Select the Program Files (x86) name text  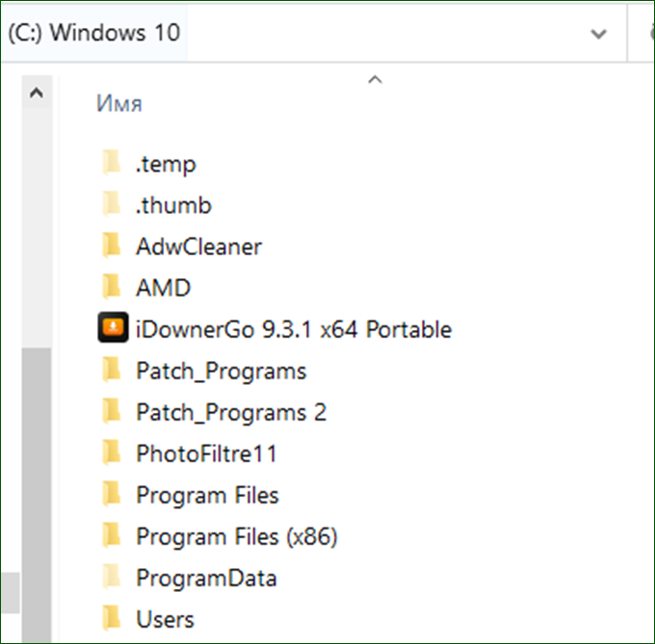(x=237, y=537)
